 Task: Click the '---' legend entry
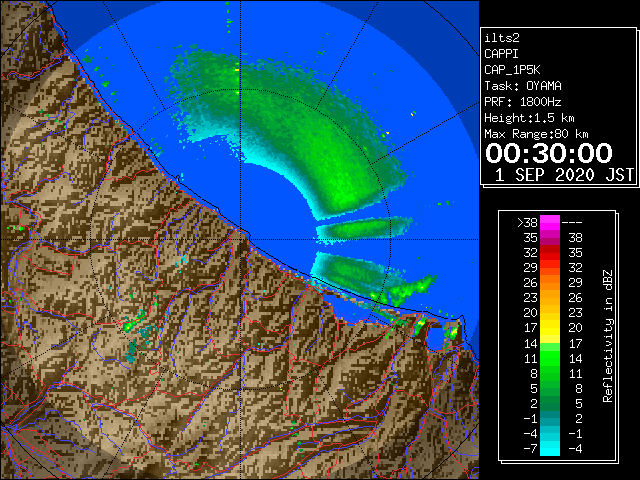click(572, 223)
